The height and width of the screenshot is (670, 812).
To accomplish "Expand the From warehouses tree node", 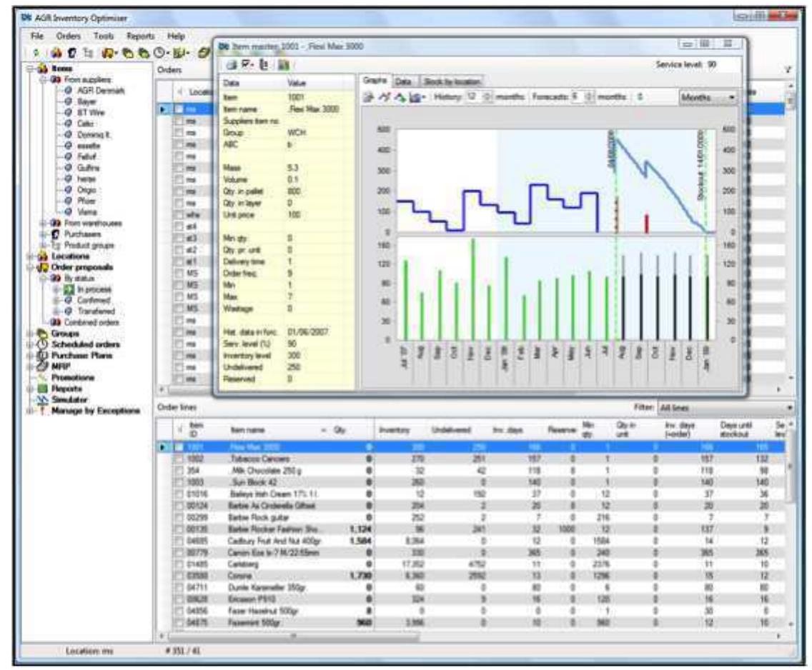I will click(x=44, y=224).
